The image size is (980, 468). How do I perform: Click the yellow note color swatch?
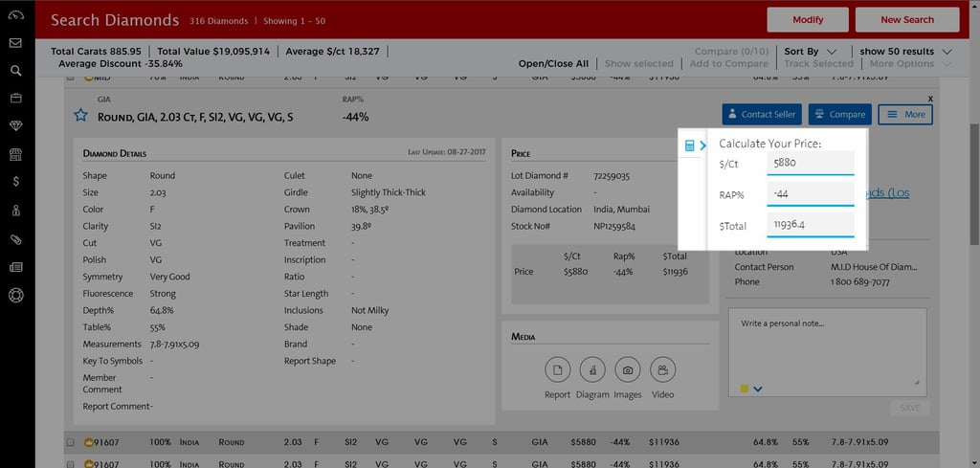coord(745,389)
